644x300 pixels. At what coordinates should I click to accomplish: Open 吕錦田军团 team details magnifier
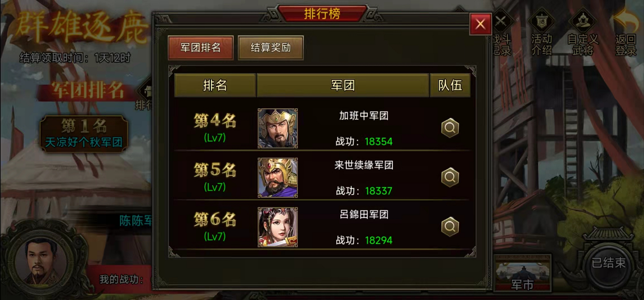point(450,227)
